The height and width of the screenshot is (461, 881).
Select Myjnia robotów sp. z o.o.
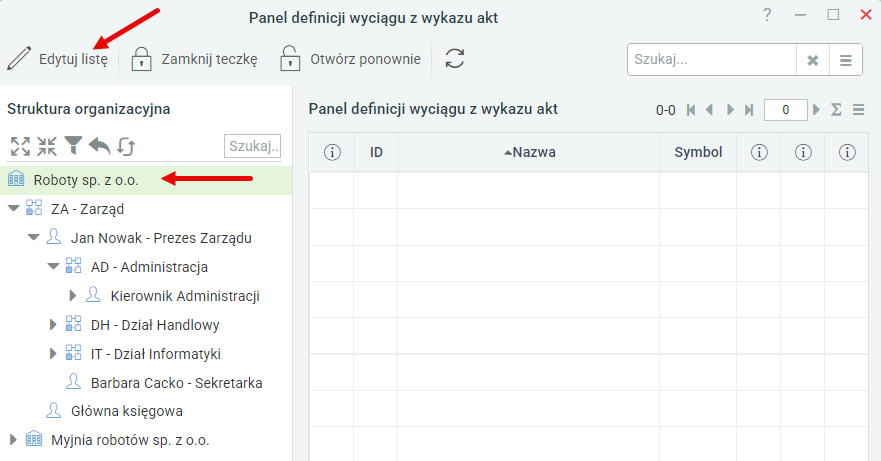(x=130, y=440)
